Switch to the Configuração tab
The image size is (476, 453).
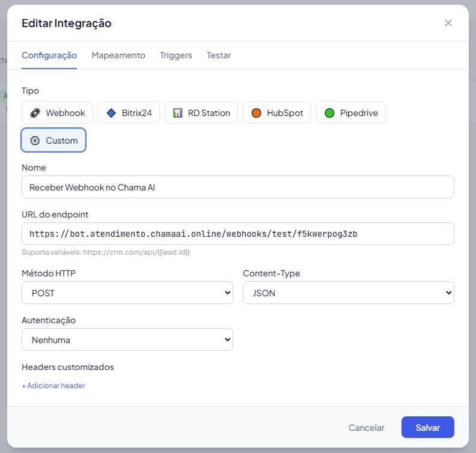49,55
